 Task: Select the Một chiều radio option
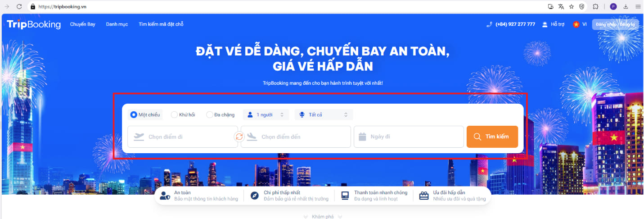[134, 115]
